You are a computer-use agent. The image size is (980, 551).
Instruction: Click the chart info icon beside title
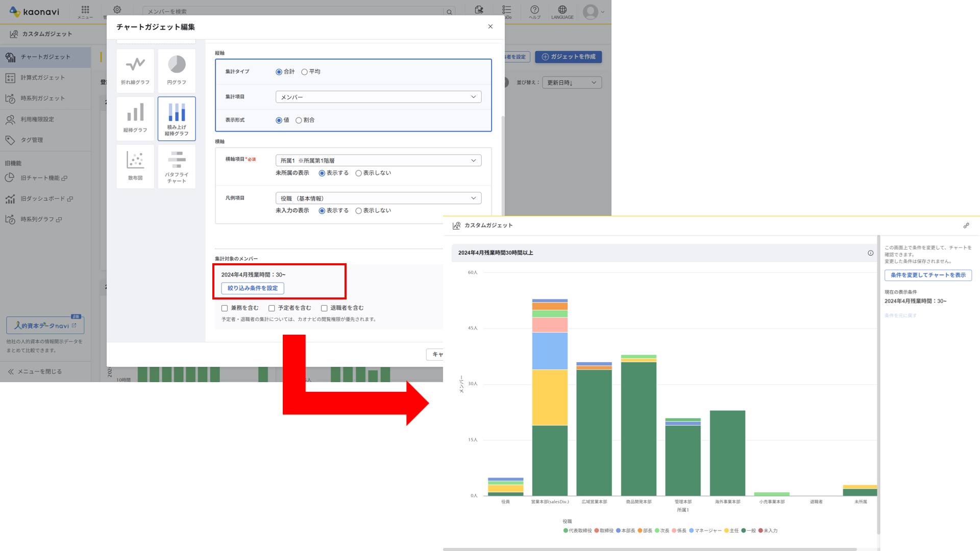[x=870, y=253]
